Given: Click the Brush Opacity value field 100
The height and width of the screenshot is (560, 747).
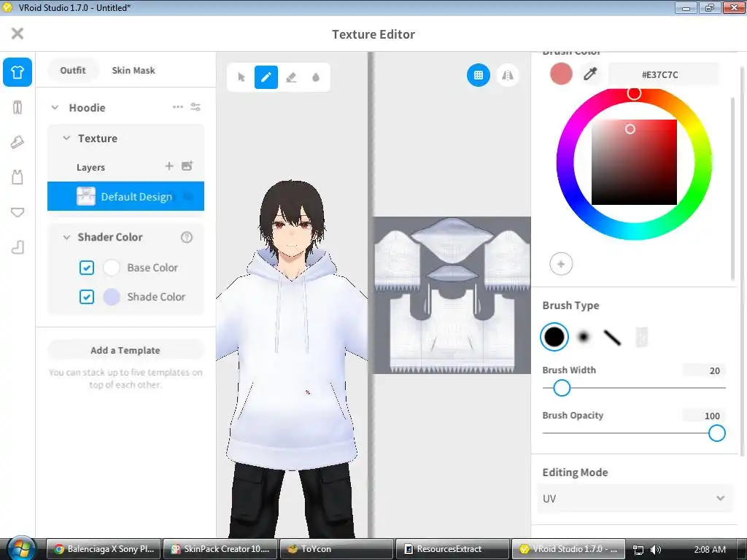Looking at the screenshot, I should point(705,416).
